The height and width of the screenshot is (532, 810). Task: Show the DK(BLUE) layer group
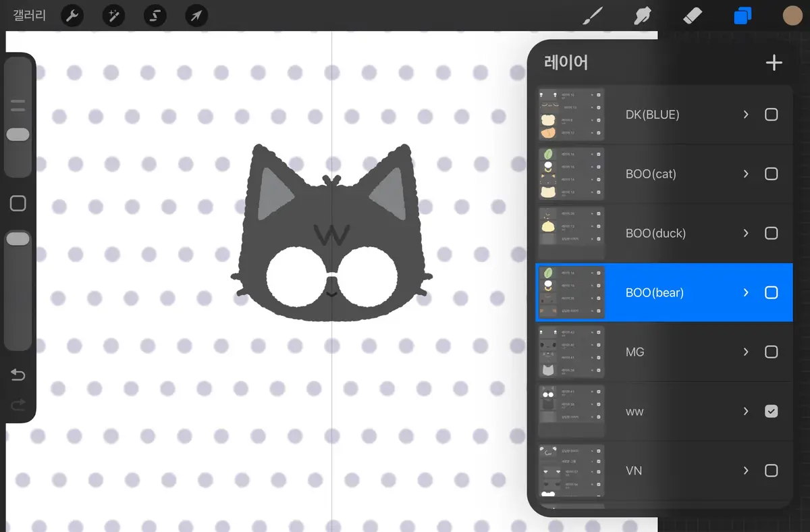pos(771,115)
